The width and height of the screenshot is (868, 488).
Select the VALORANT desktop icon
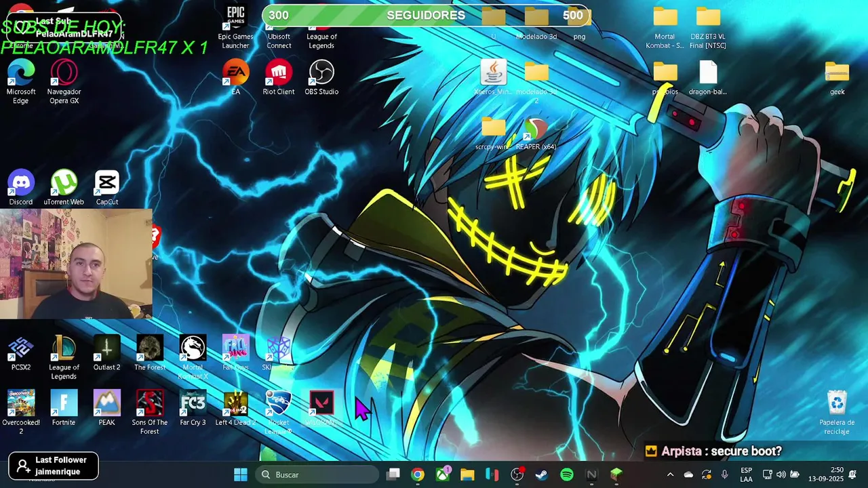click(x=321, y=408)
